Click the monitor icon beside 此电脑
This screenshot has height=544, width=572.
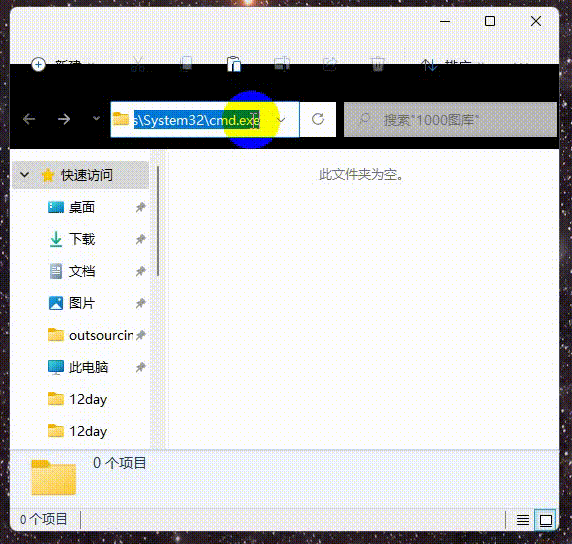[x=56, y=367]
